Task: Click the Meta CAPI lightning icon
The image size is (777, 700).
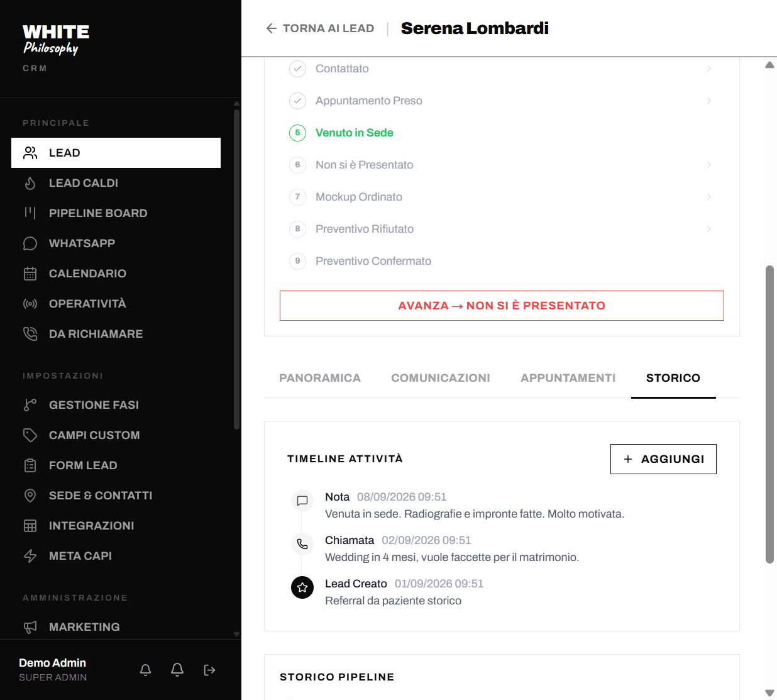Action: click(x=30, y=556)
